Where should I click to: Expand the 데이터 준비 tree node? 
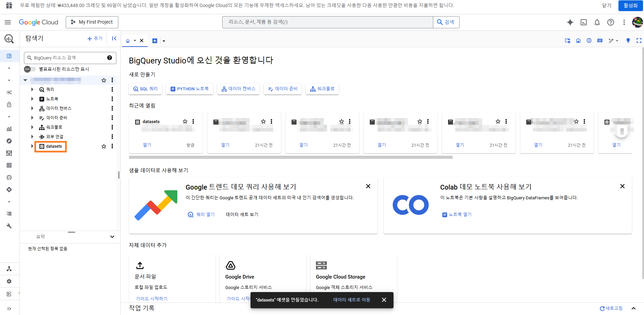coord(32,118)
